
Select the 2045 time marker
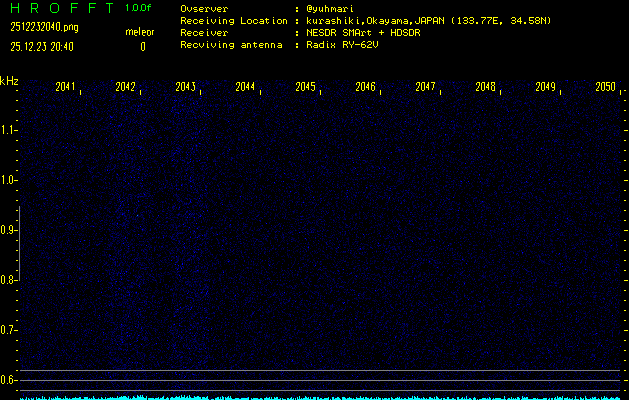(x=306, y=88)
